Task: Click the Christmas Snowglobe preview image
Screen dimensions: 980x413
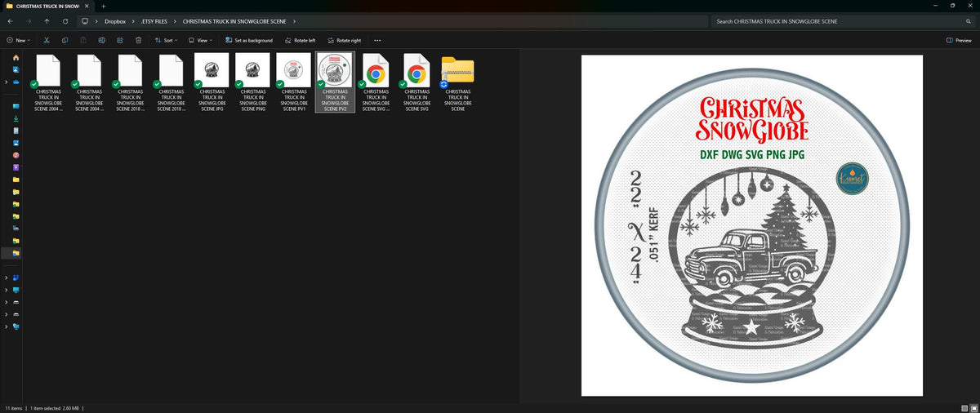Action: (751, 225)
